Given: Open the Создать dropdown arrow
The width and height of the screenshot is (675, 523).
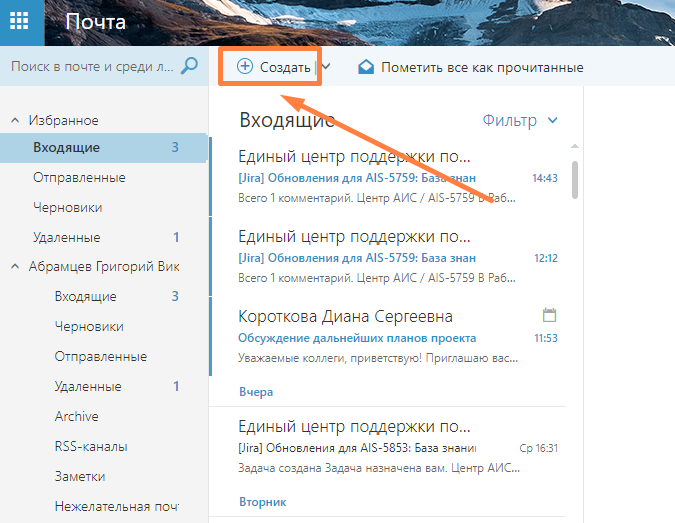Looking at the screenshot, I should [x=326, y=67].
